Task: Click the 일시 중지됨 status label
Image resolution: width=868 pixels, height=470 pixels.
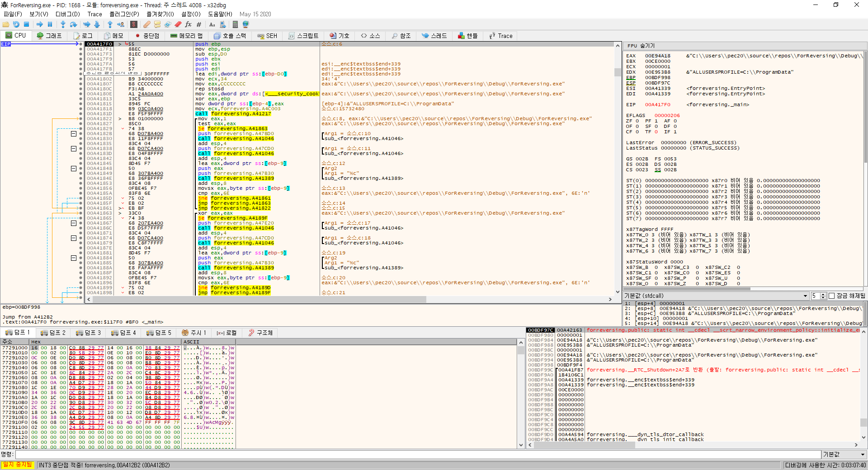Action: tap(18, 465)
